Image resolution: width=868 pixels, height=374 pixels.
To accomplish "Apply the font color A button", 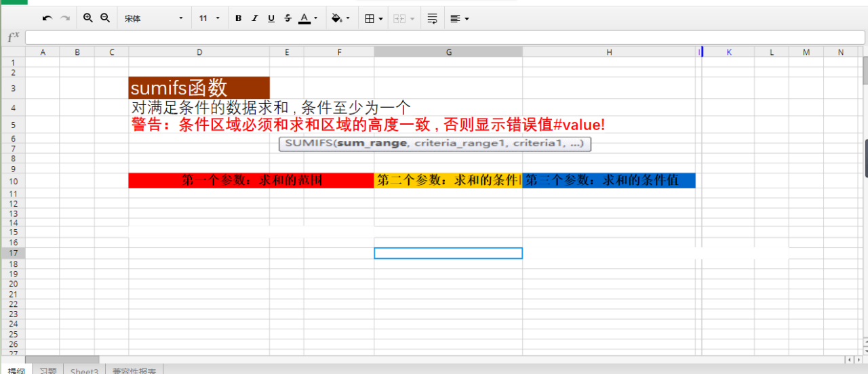I will pos(304,18).
